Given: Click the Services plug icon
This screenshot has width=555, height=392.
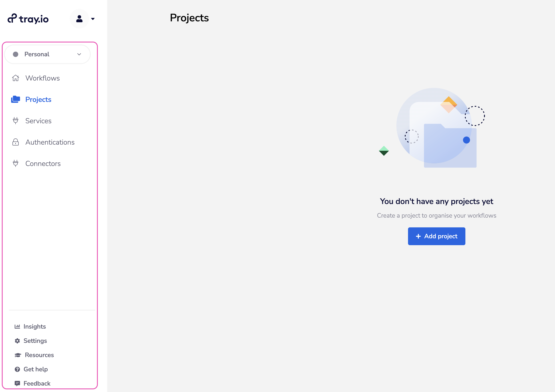Looking at the screenshot, I should [x=16, y=121].
